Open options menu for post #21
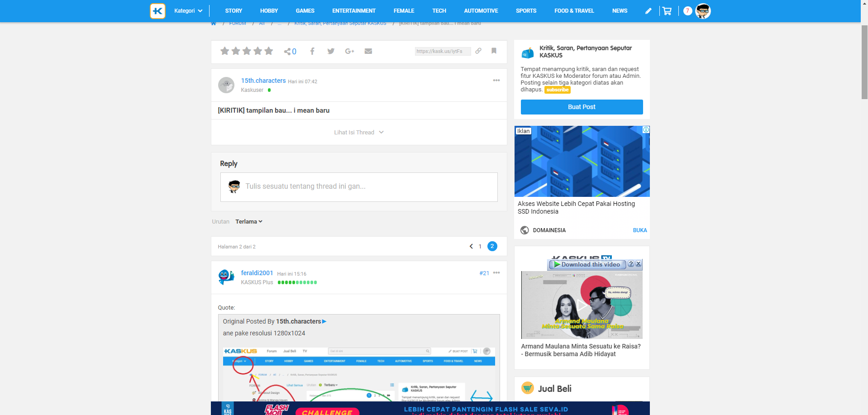The height and width of the screenshot is (415, 868). (x=496, y=272)
